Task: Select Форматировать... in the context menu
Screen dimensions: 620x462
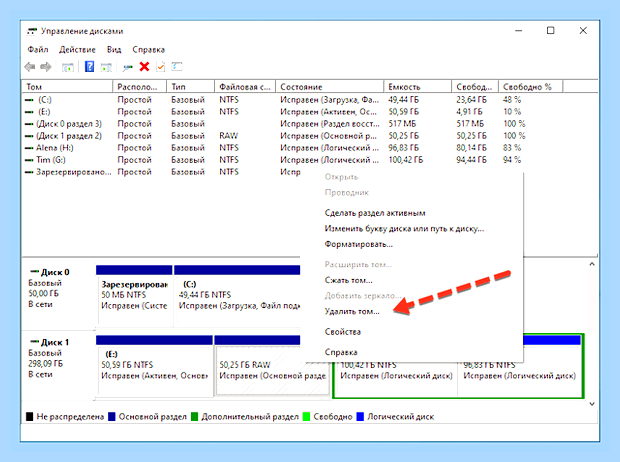Action: tap(359, 244)
